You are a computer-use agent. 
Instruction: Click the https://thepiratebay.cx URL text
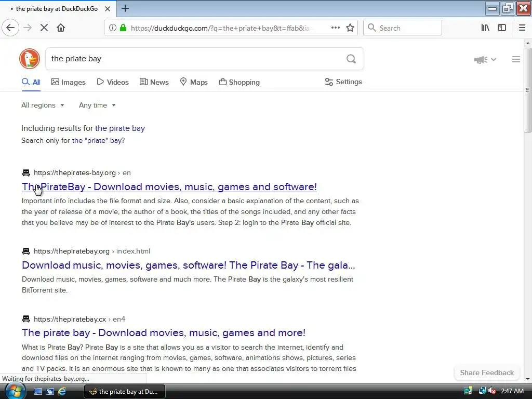[70, 320]
